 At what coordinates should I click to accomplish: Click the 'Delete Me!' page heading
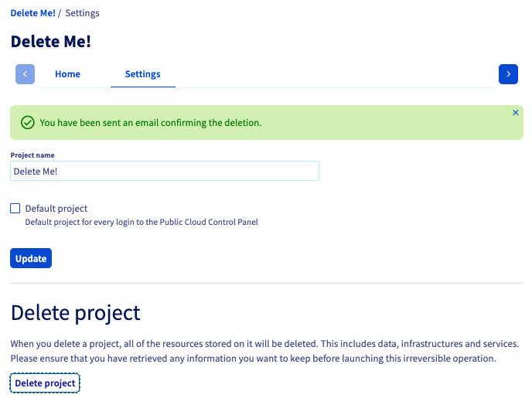[51, 42]
